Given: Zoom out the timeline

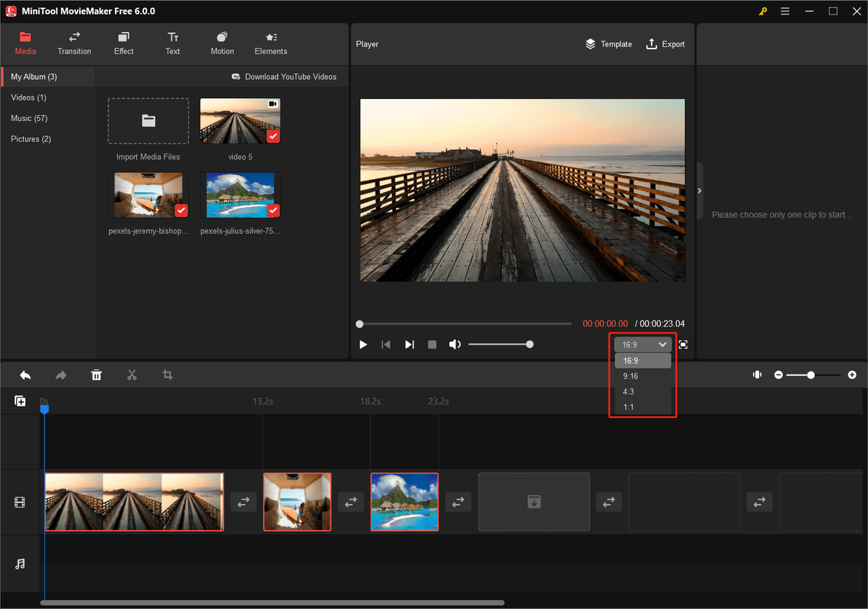Looking at the screenshot, I should (x=778, y=375).
